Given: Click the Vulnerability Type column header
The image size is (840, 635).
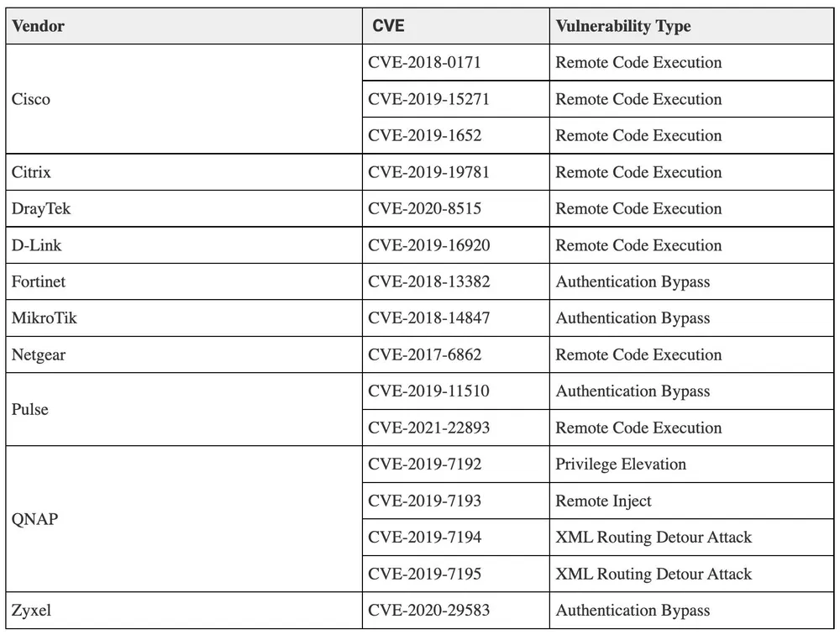Looking at the screenshot, I should click(623, 26).
